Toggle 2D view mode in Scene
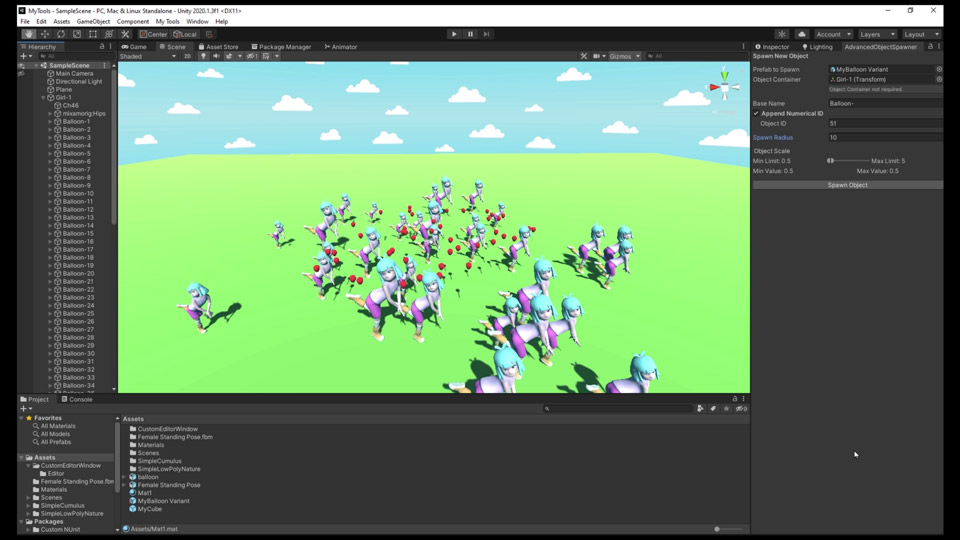 (187, 56)
